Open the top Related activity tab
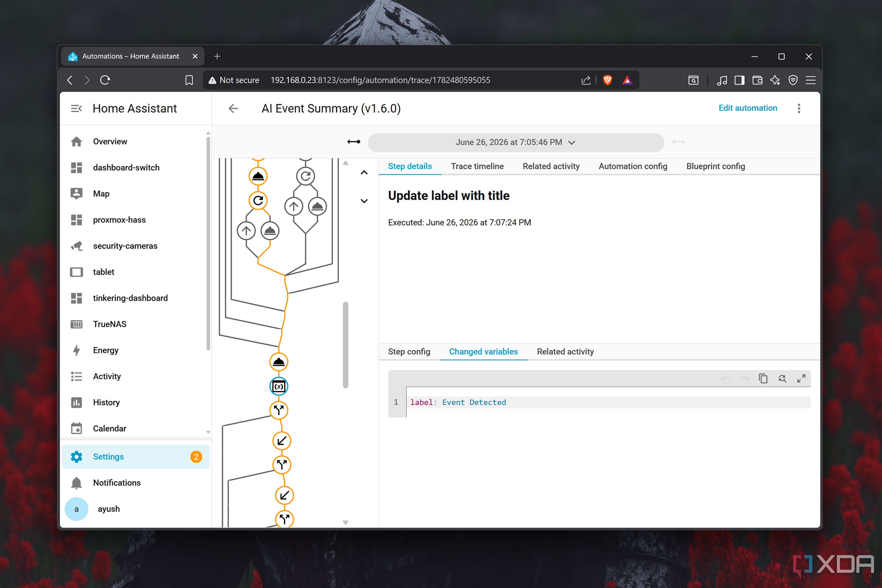The image size is (882, 588). (x=551, y=167)
